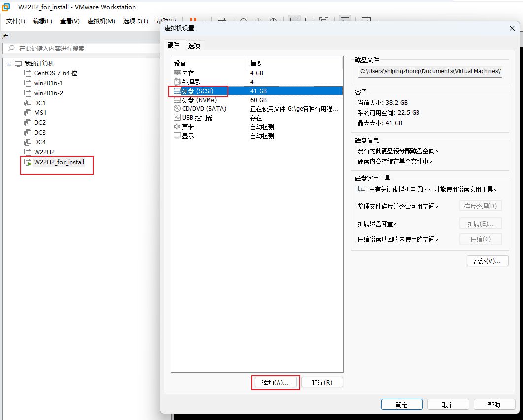Click the VMware Workstation logo in title bar

point(6,7)
